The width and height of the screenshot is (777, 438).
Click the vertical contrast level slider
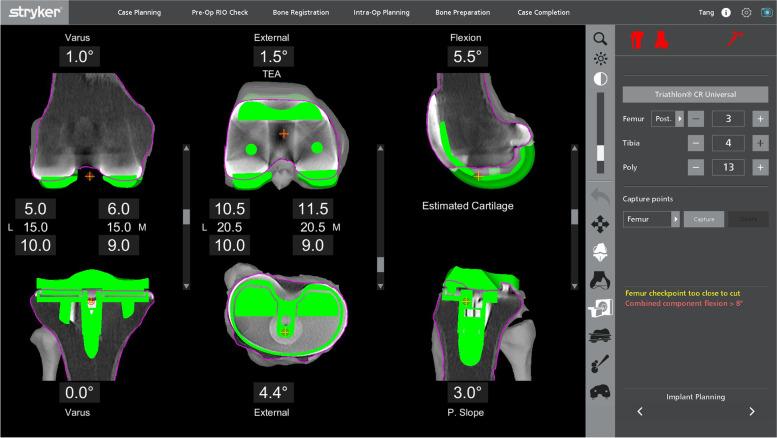coord(600,127)
